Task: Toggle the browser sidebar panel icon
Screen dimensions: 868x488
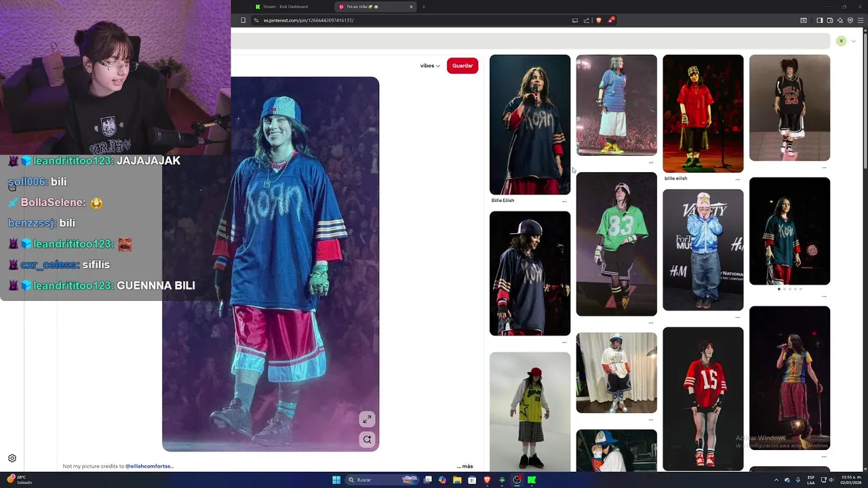Action: click(x=819, y=20)
